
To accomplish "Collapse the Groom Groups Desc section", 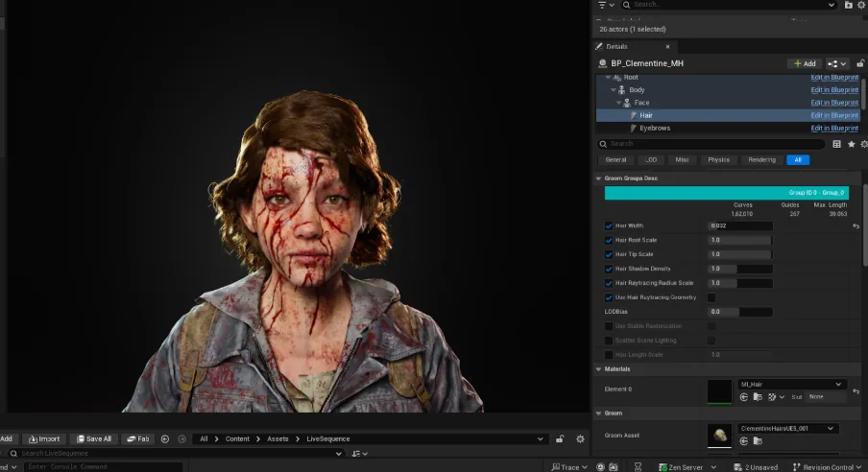I will point(598,178).
